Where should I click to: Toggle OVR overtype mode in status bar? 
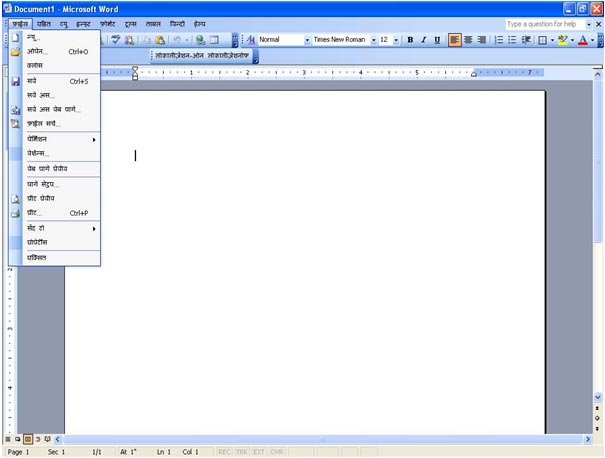pos(277,452)
